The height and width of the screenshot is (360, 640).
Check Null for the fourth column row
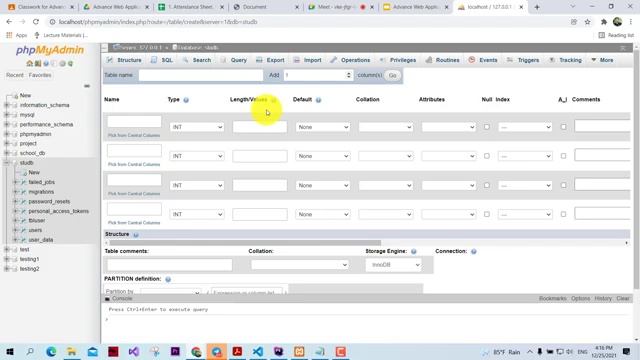point(487,214)
